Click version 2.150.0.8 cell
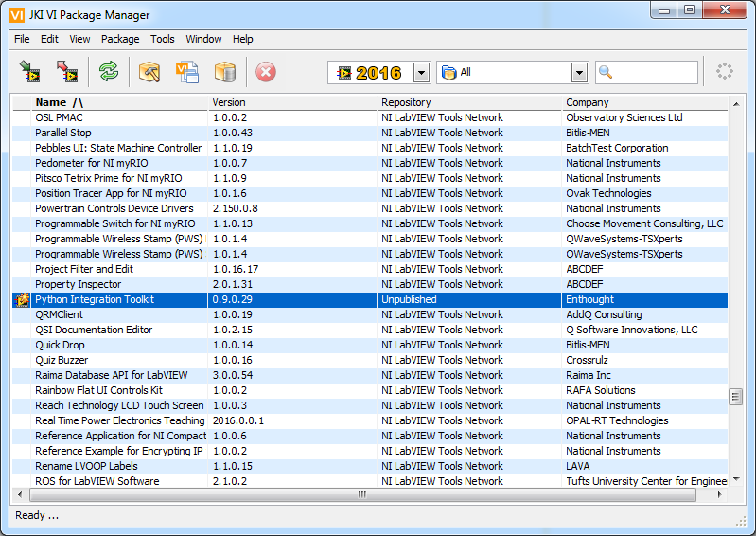The width and height of the screenshot is (756, 536). [292, 208]
